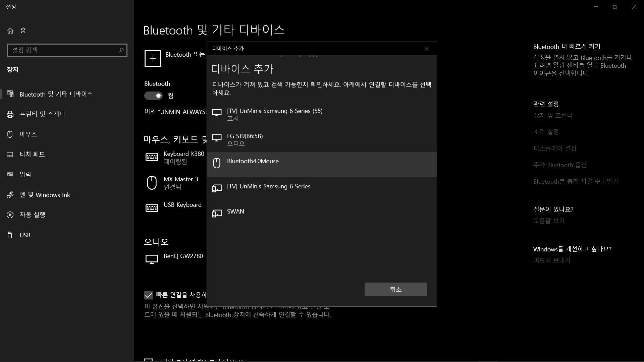Click the plus add device icon
The height and width of the screenshot is (362, 644).
(x=153, y=58)
